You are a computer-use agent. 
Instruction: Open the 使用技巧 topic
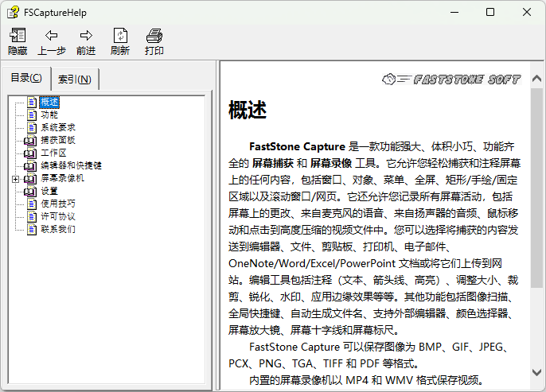(x=58, y=204)
